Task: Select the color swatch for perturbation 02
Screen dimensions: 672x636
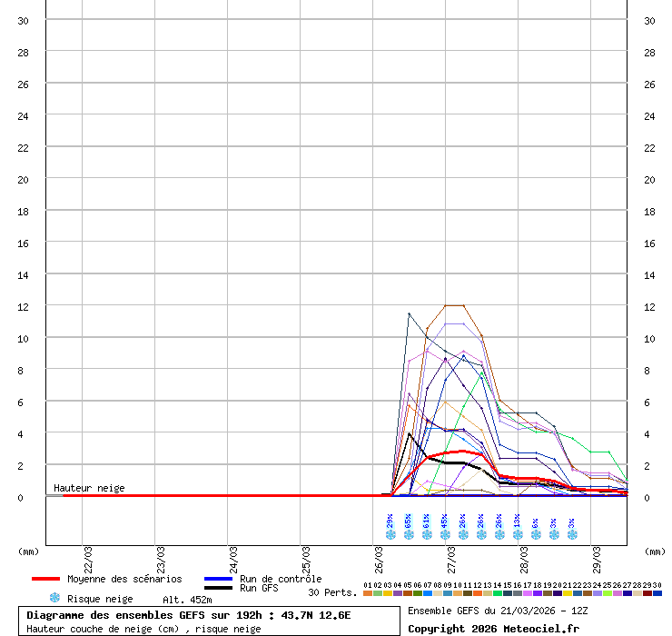Action: pos(378,593)
